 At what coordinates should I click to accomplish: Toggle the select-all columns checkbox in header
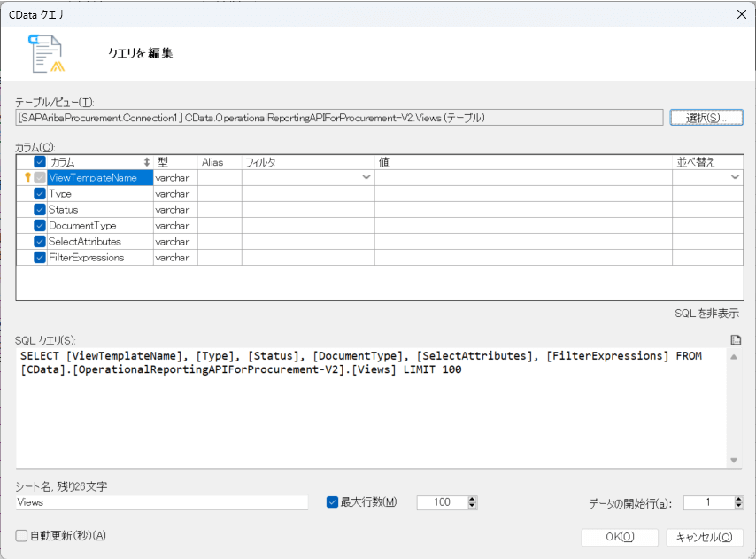(x=40, y=162)
